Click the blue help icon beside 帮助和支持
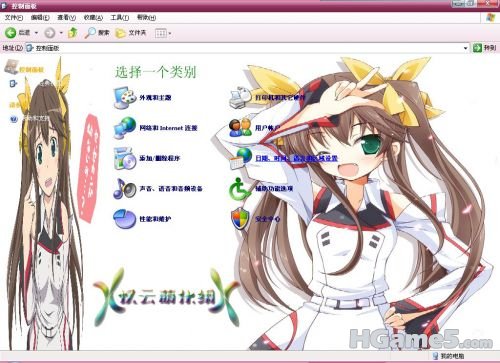This screenshot has width=500, height=363. click(14, 118)
